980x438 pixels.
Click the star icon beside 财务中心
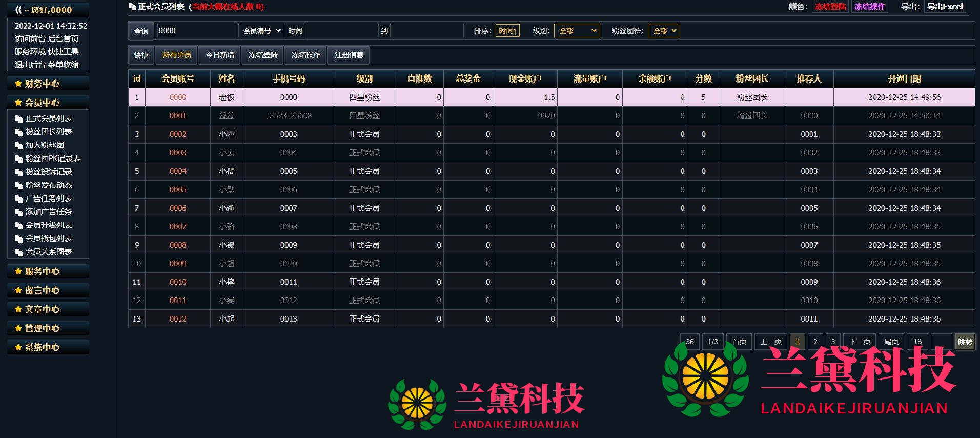tap(18, 84)
